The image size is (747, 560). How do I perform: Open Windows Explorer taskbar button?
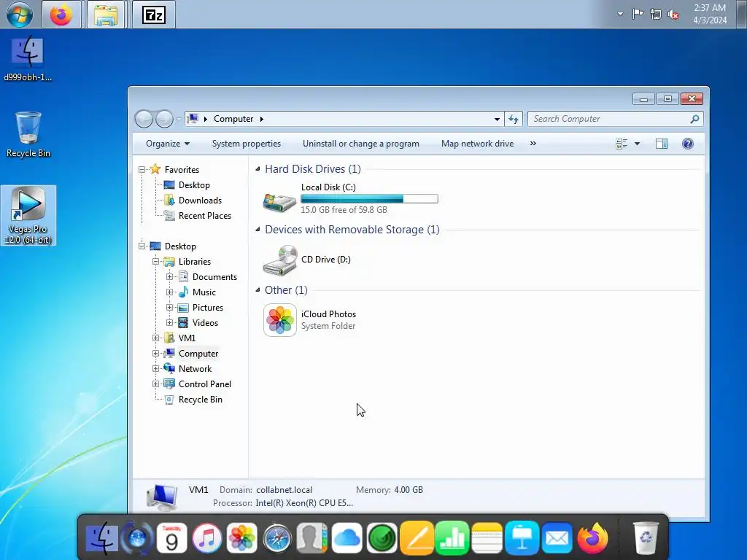coord(105,15)
